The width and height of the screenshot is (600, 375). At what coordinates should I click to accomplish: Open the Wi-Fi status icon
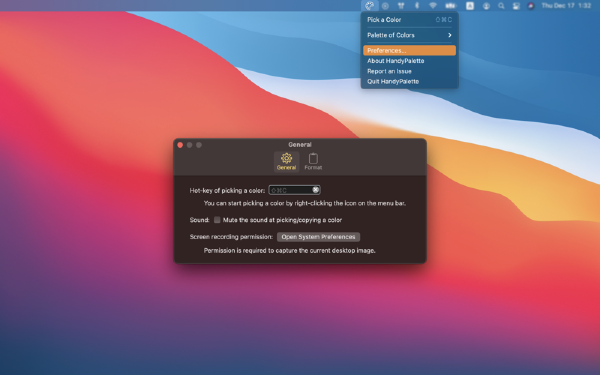[433, 6]
